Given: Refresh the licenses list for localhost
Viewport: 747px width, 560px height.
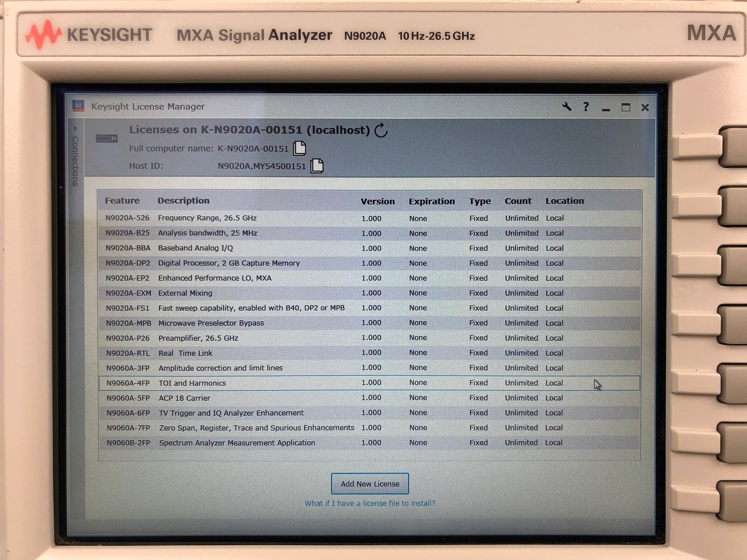Looking at the screenshot, I should 381,130.
